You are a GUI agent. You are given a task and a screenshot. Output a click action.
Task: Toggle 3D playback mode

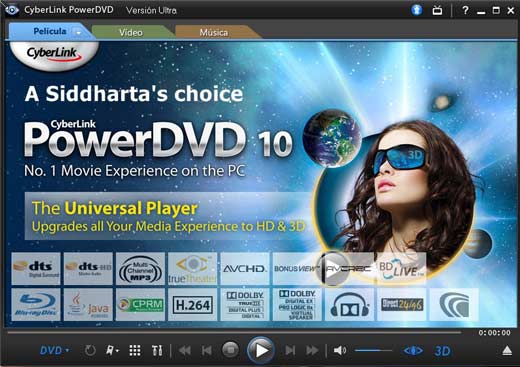pos(443,351)
